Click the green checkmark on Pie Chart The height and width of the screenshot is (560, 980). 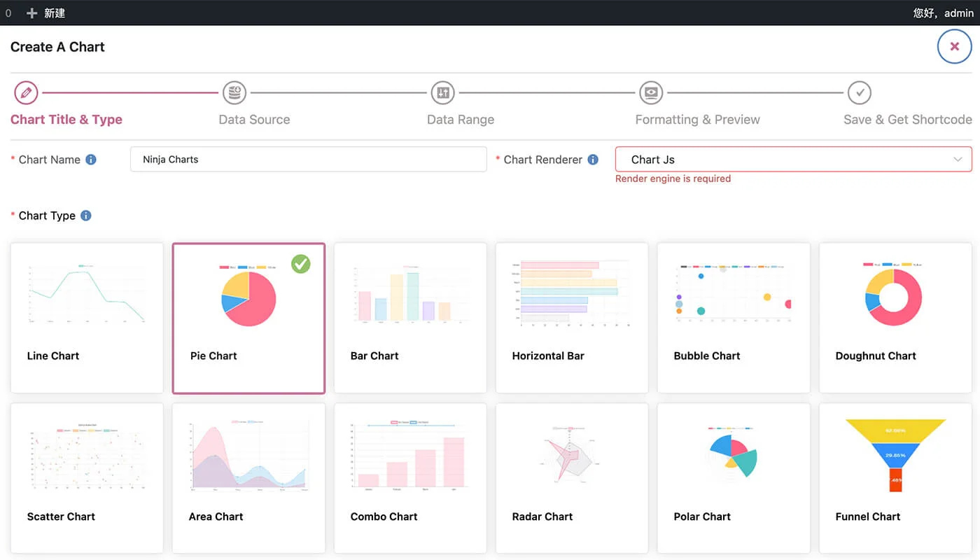point(301,264)
